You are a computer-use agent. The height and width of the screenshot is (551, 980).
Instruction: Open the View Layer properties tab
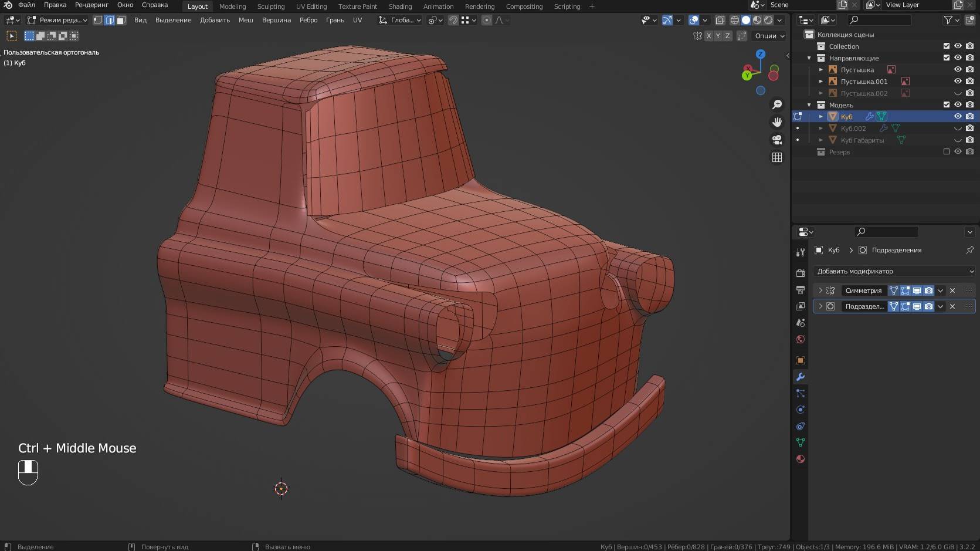pos(801,306)
